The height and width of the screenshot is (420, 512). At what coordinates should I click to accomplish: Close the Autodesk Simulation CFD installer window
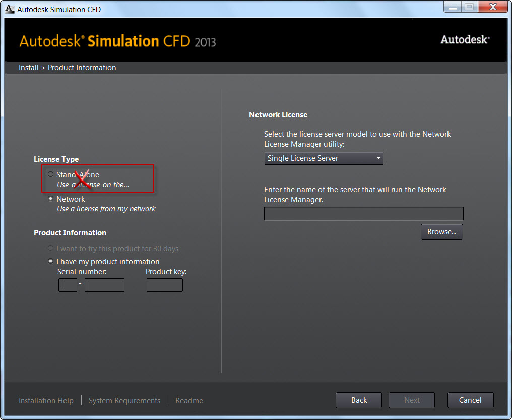493,7
